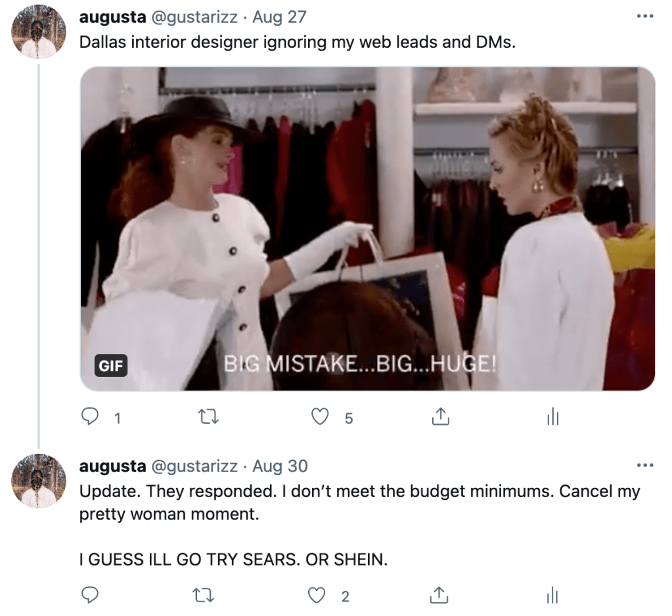Image resolution: width=672 pixels, height=616 pixels.
Task: Open augusta's avatar on the second tweet
Action: click(x=39, y=481)
